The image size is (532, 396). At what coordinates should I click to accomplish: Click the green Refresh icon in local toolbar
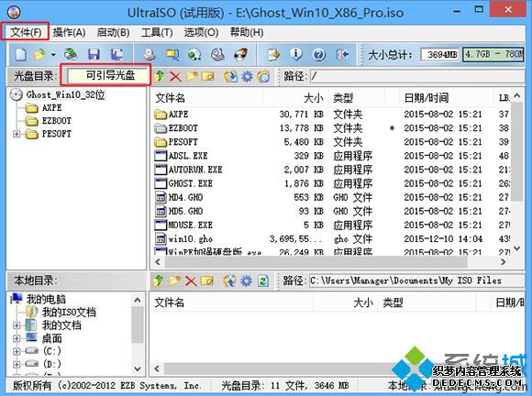(x=263, y=280)
